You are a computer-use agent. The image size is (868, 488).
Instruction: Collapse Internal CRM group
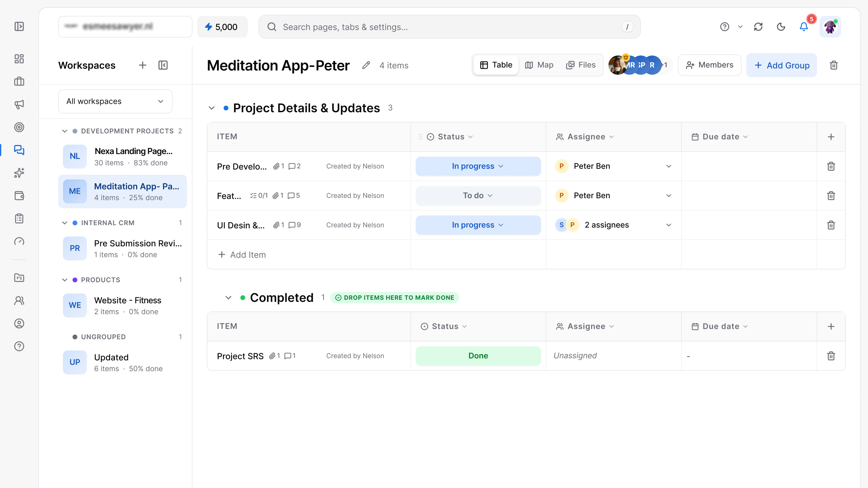pyautogui.click(x=64, y=223)
